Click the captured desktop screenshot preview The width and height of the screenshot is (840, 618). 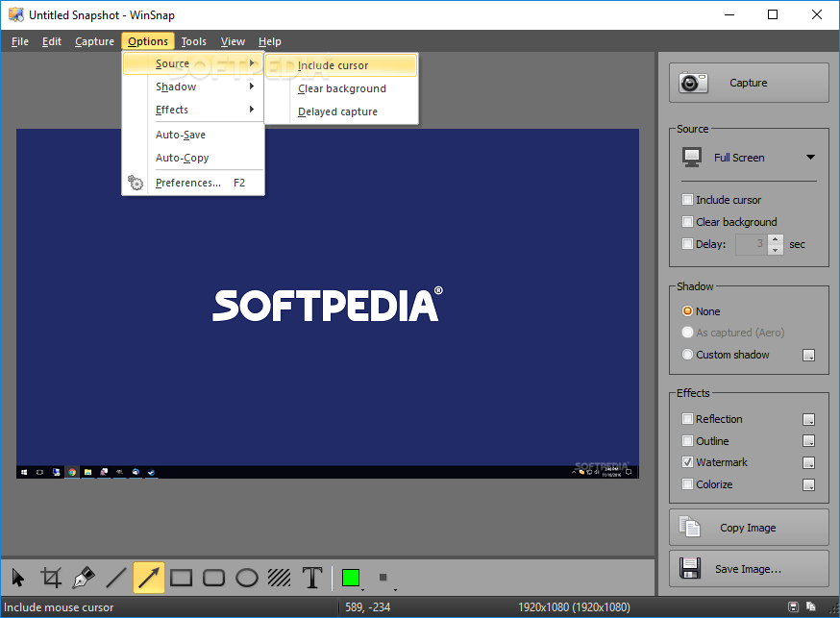click(x=328, y=303)
